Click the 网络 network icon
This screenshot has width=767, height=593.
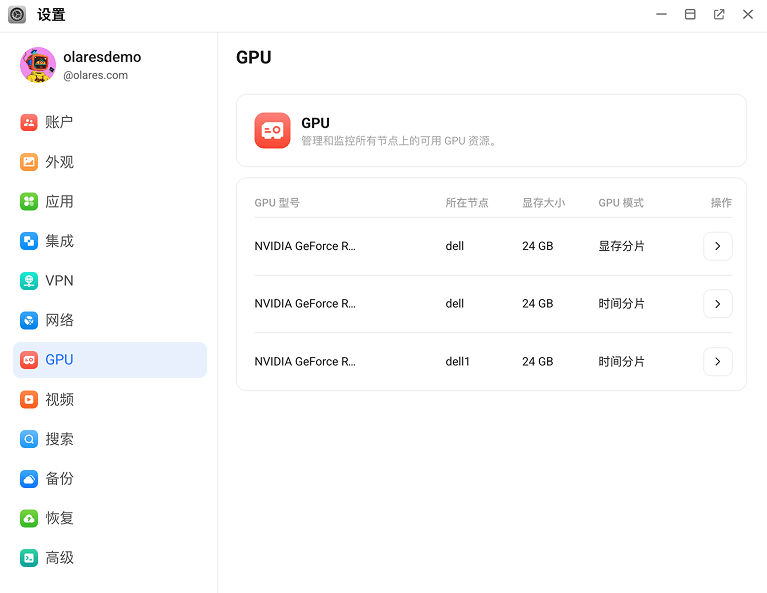tap(29, 320)
